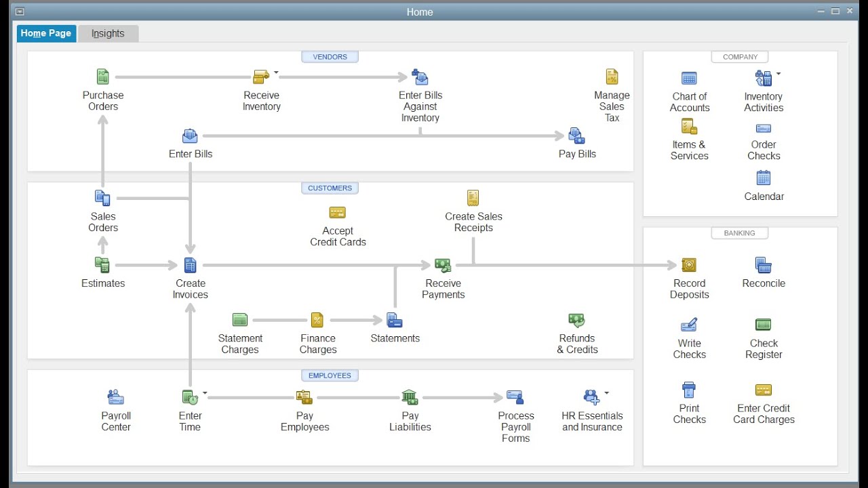
Task: Click HR Essentials and Insurance icon
Action: (x=591, y=397)
